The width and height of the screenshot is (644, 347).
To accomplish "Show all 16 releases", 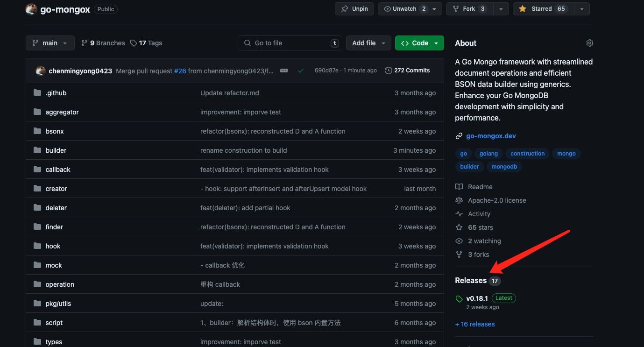I will [x=474, y=324].
